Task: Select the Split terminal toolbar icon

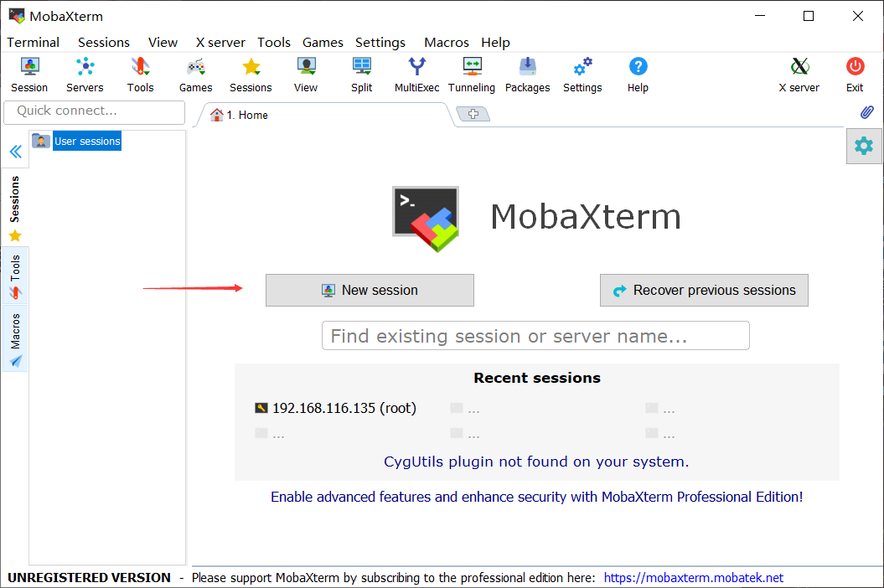Action: click(x=361, y=75)
